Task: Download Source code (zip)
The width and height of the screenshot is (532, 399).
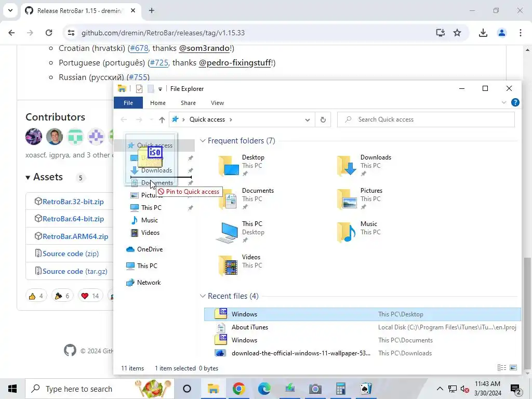Action: [71, 254]
